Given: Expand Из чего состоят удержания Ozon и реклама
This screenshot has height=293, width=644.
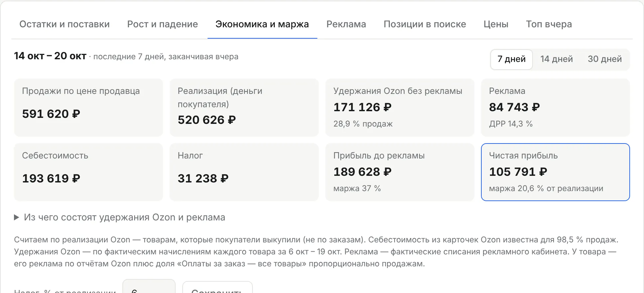Looking at the screenshot, I should pyautogui.click(x=119, y=217).
